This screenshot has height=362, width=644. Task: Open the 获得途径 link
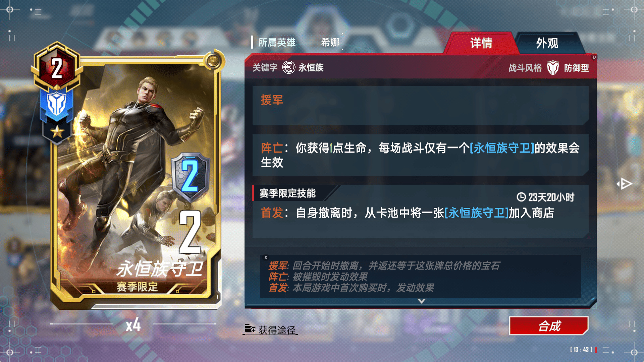tap(277, 330)
